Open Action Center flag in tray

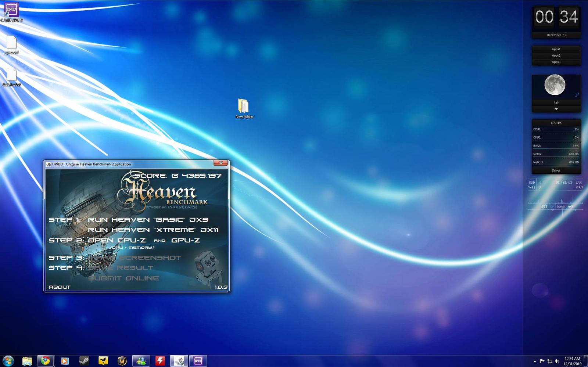(x=542, y=361)
